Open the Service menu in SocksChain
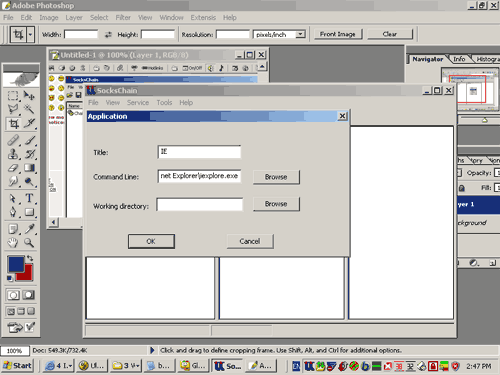The width and height of the screenshot is (500, 375). pyautogui.click(x=138, y=102)
